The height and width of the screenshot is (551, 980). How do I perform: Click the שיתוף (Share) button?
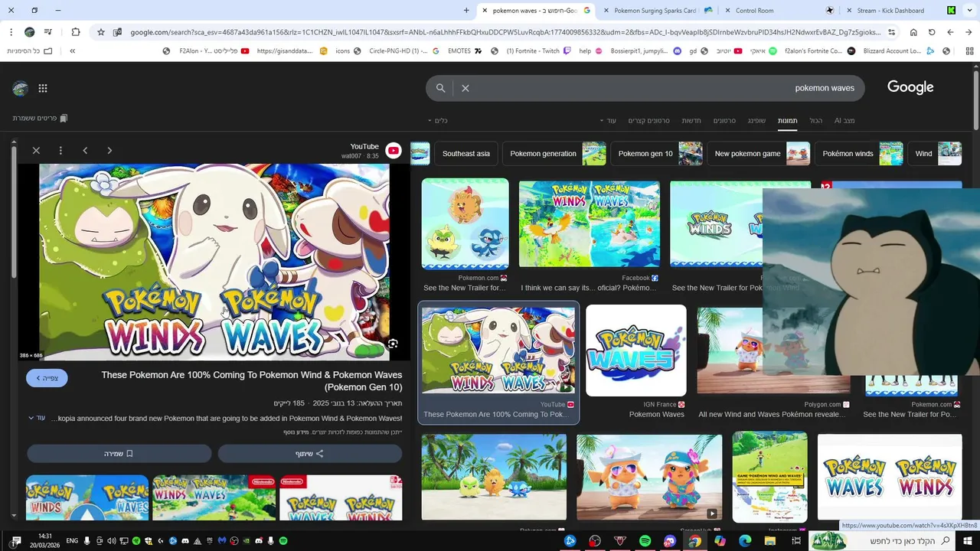coord(309,454)
